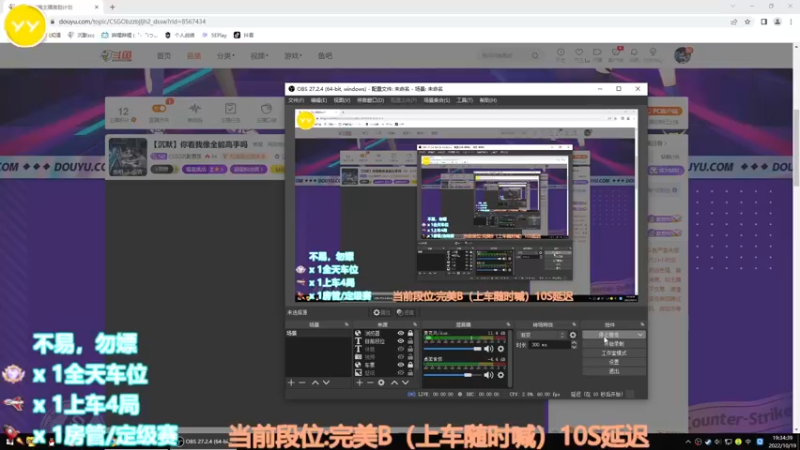800x450 pixels.
Task: Show the hidden 壁纸 image source
Action: (401, 373)
